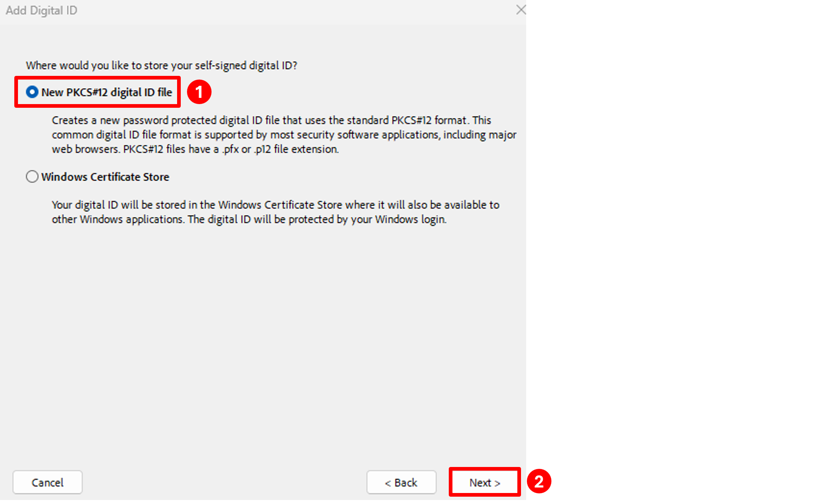Click line starting 'Creates a new password protected'

coord(271,121)
